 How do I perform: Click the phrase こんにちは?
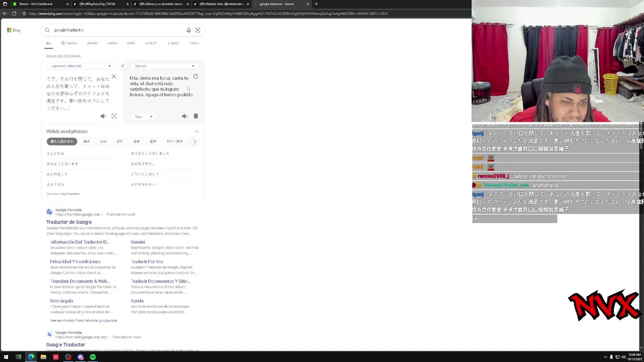55,153
